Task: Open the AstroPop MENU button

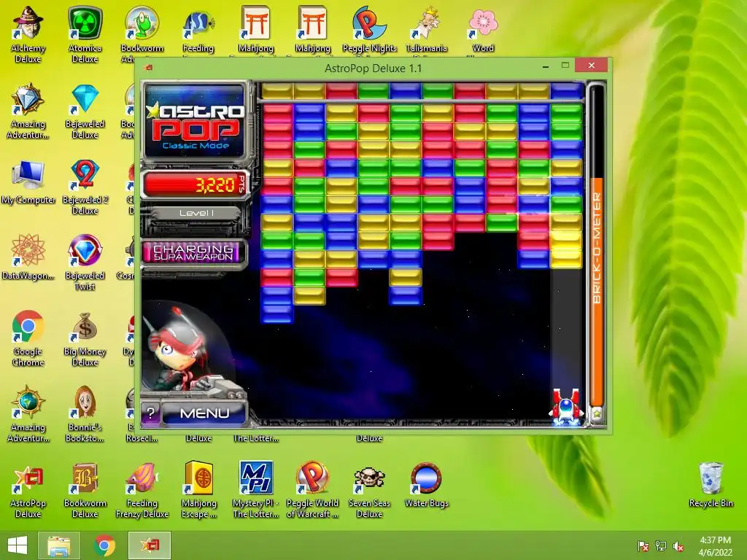Action: pyautogui.click(x=205, y=413)
